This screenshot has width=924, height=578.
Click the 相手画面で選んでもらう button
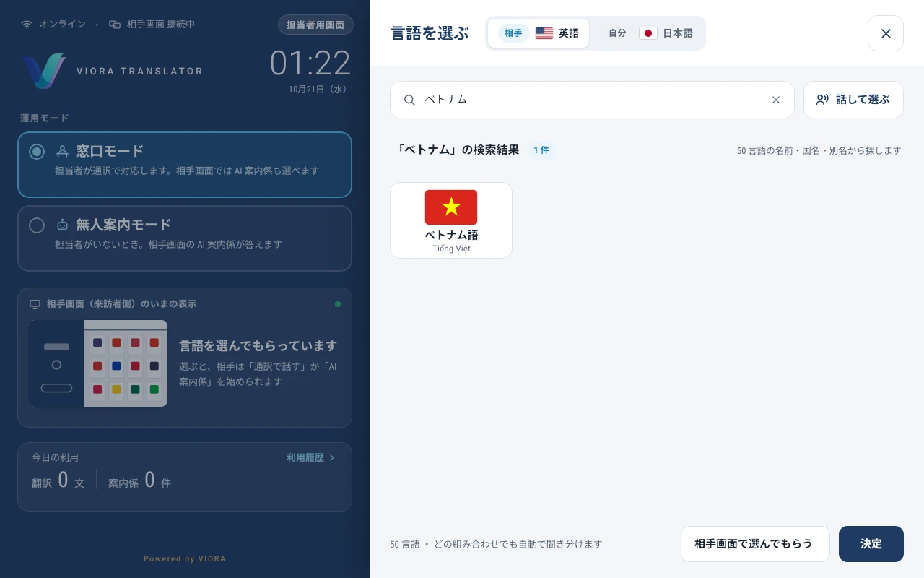(x=755, y=544)
